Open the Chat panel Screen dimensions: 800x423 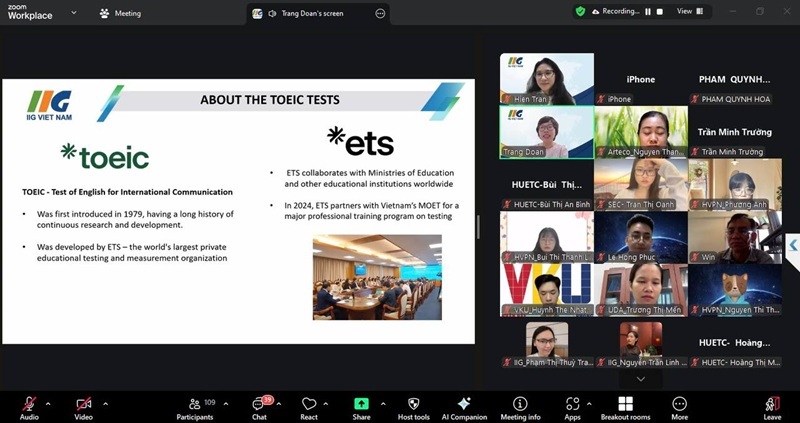tap(259, 408)
